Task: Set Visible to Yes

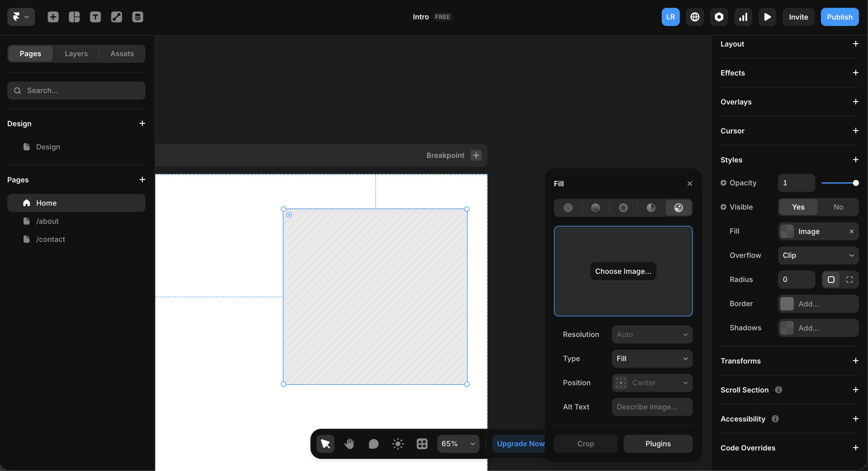Action: point(798,207)
